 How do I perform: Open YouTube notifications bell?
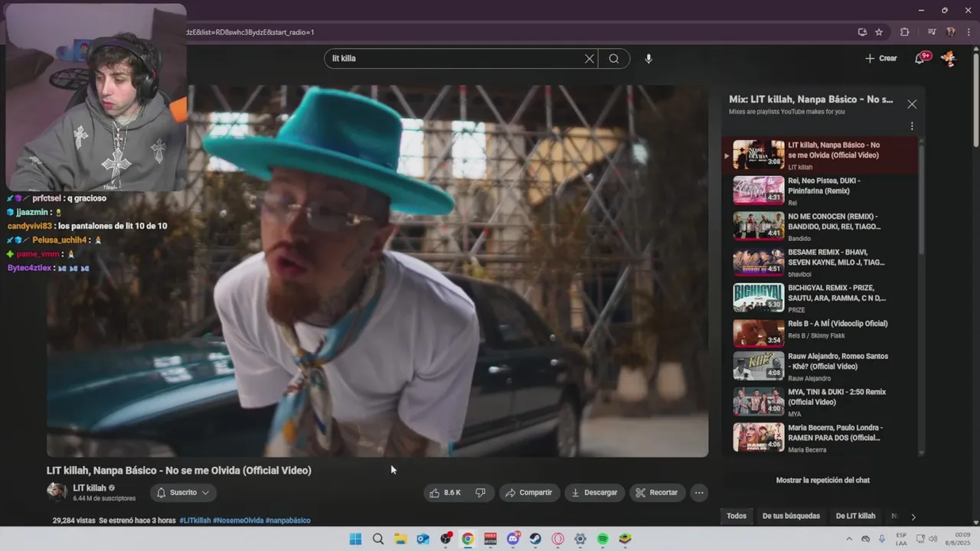click(920, 58)
